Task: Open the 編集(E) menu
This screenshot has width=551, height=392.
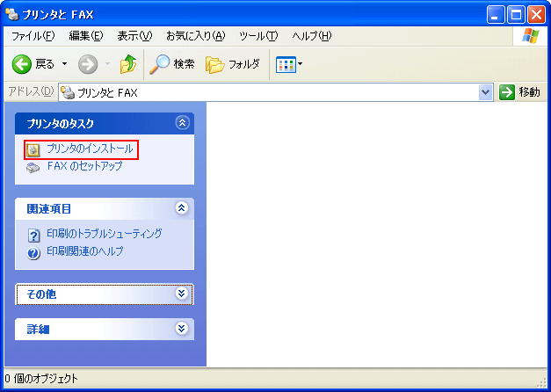Action: coord(86,36)
